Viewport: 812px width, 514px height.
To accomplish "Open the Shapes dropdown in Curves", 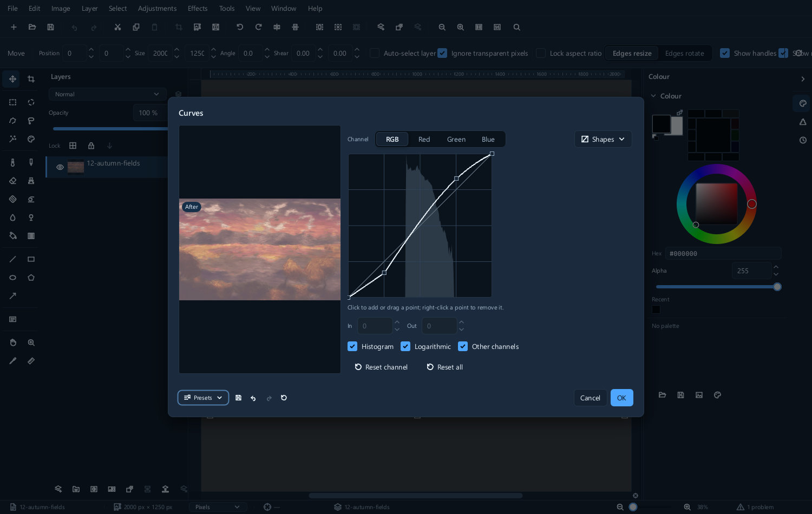I will click(x=603, y=139).
